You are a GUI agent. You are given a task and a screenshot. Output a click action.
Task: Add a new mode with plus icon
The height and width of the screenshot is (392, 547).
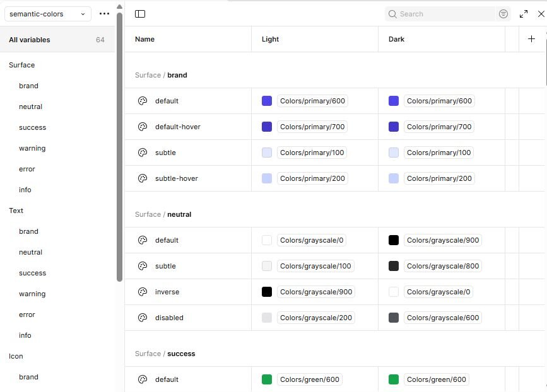tap(531, 39)
